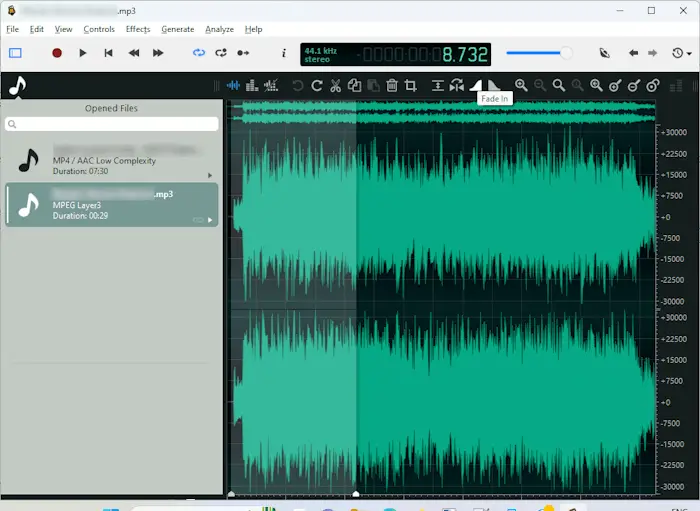The height and width of the screenshot is (511, 700).
Task: Click the dimmed magnifier zoom icon
Action: pos(577,85)
